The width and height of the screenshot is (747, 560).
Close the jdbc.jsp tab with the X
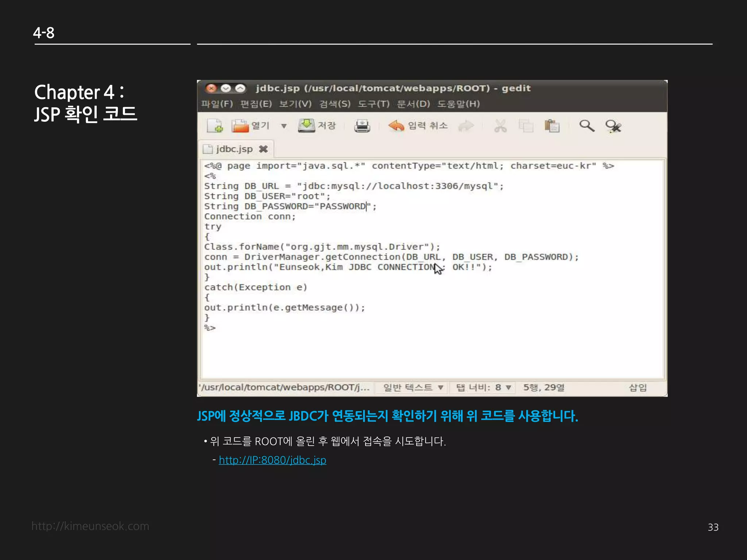click(263, 149)
